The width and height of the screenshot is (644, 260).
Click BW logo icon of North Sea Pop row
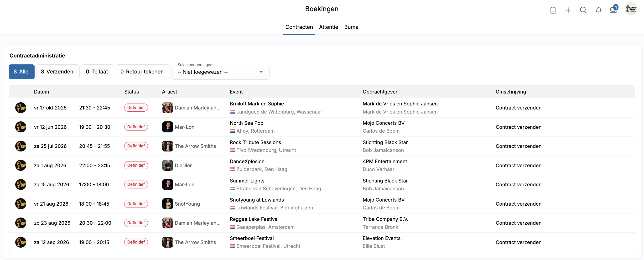[x=21, y=127]
